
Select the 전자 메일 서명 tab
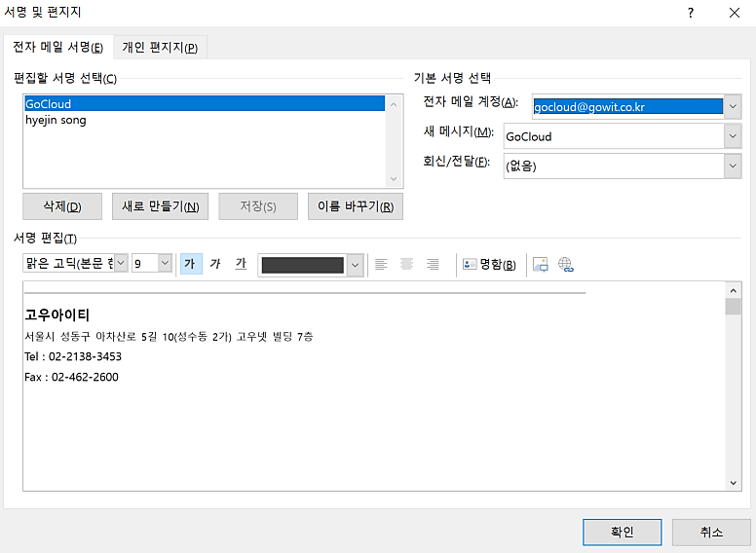58,48
